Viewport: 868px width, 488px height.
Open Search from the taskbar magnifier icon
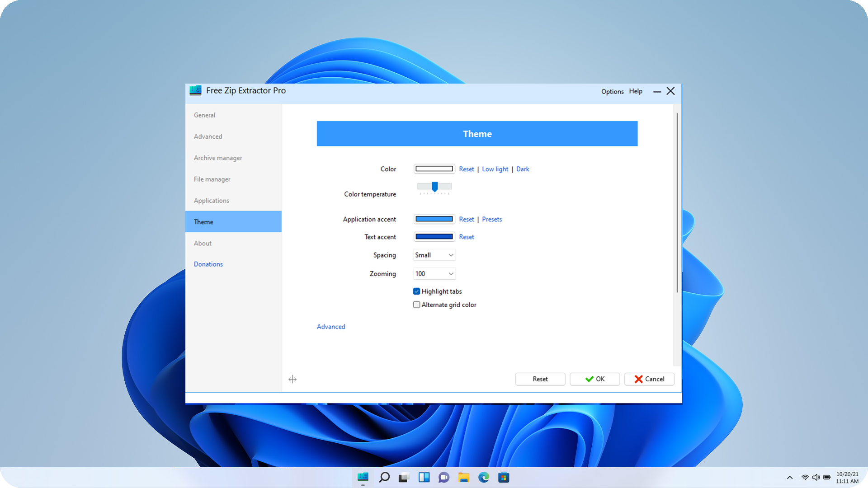coord(384,477)
